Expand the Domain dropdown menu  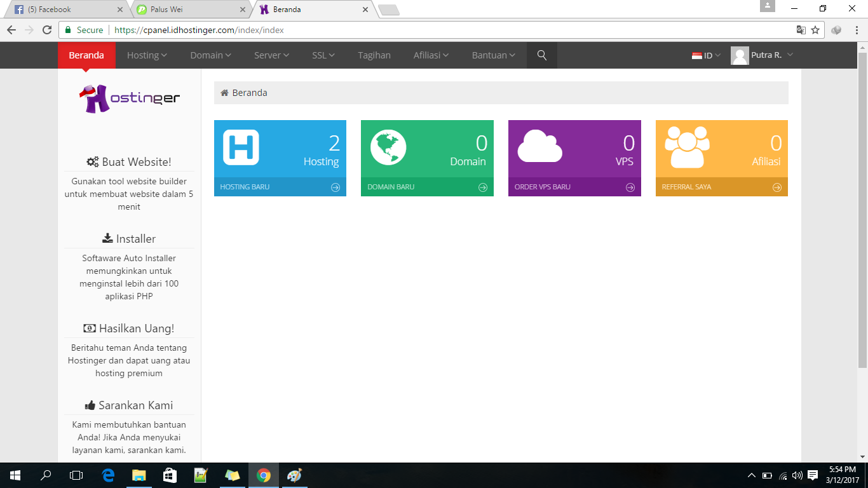point(210,55)
